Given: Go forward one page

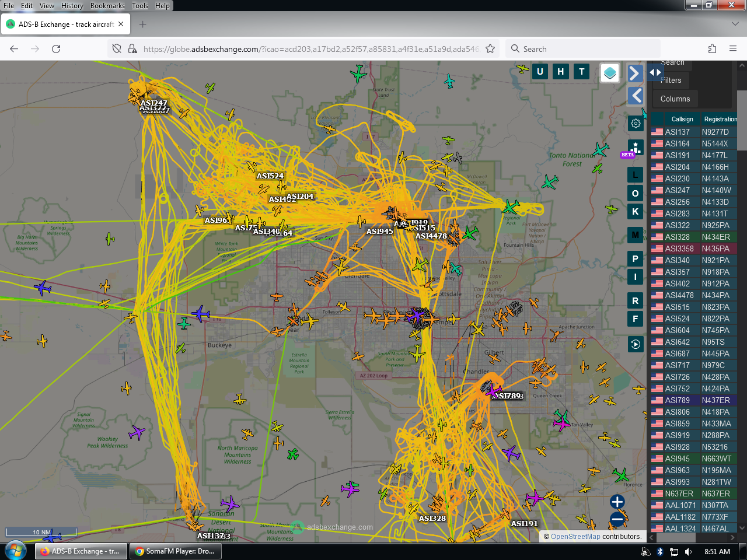Looking at the screenshot, I should [x=35, y=49].
